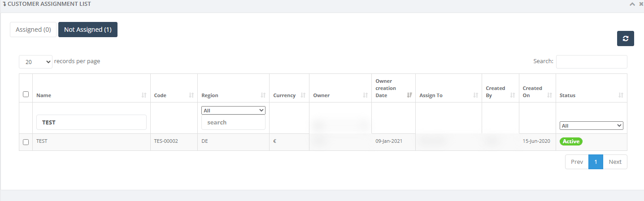Switch to the Not Assigned (1) tab
This screenshot has width=644, height=201.
click(88, 30)
